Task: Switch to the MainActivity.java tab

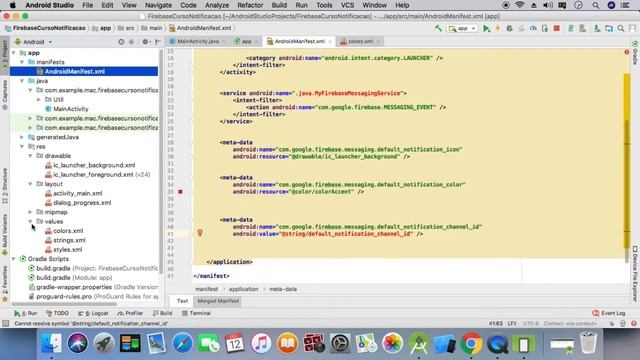Action: coord(198,41)
